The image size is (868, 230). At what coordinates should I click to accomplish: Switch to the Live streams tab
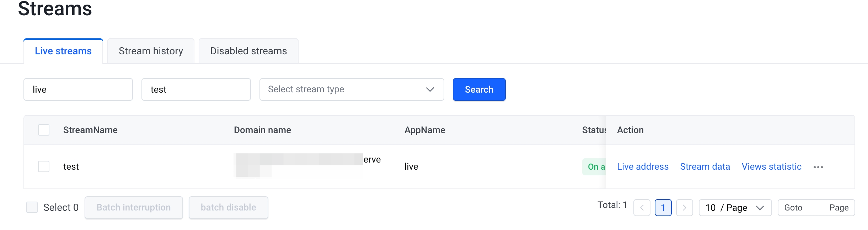tap(63, 51)
